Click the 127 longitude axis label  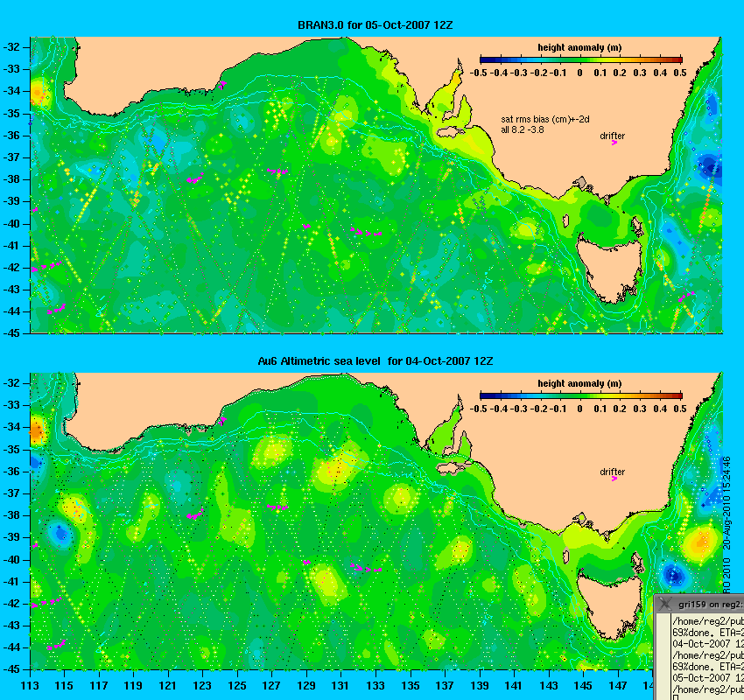(x=272, y=685)
